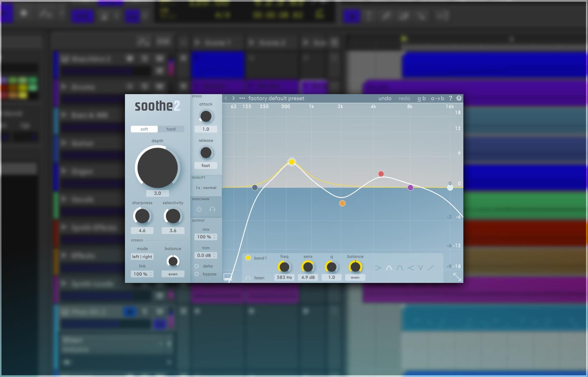Enable the delta radio button
The width and height of the screenshot is (588, 377).
[x=197, y=266]
